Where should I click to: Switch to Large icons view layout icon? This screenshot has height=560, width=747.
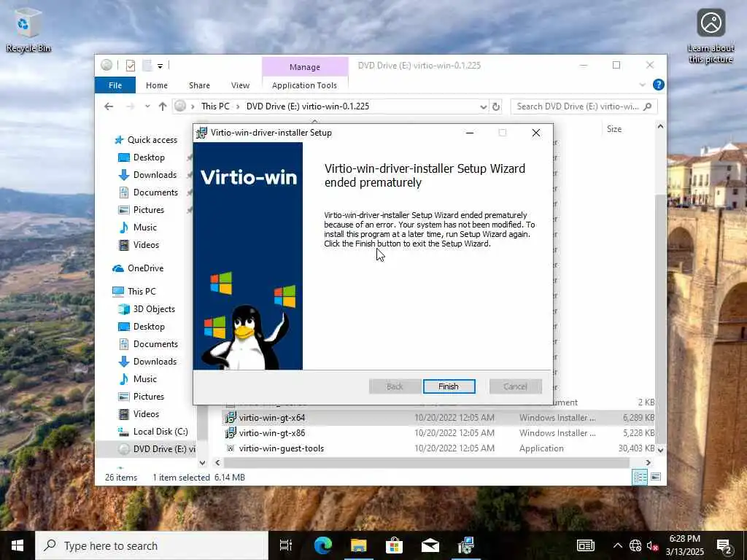tap(656, 477)
